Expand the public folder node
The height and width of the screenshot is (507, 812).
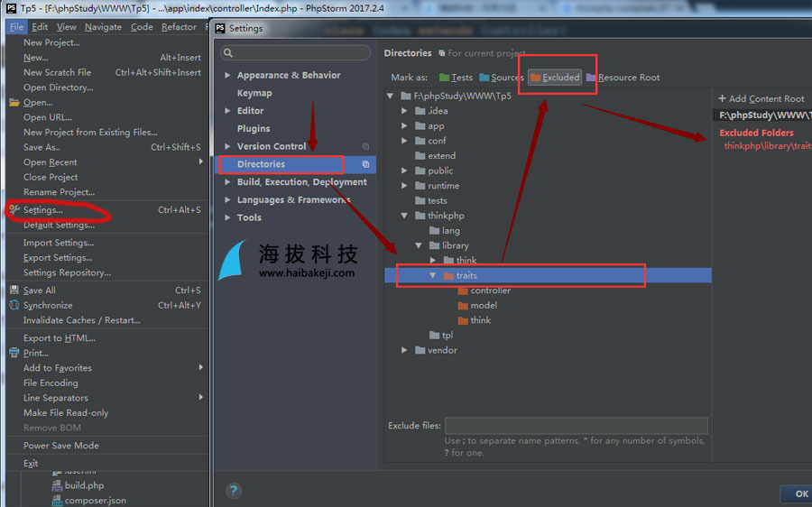[x=404, y=171]
